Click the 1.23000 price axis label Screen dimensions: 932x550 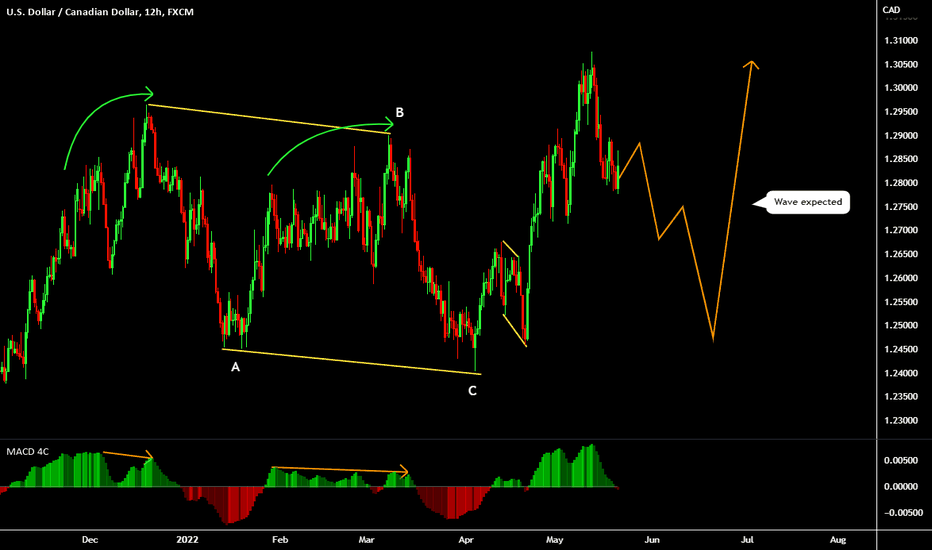900,420
